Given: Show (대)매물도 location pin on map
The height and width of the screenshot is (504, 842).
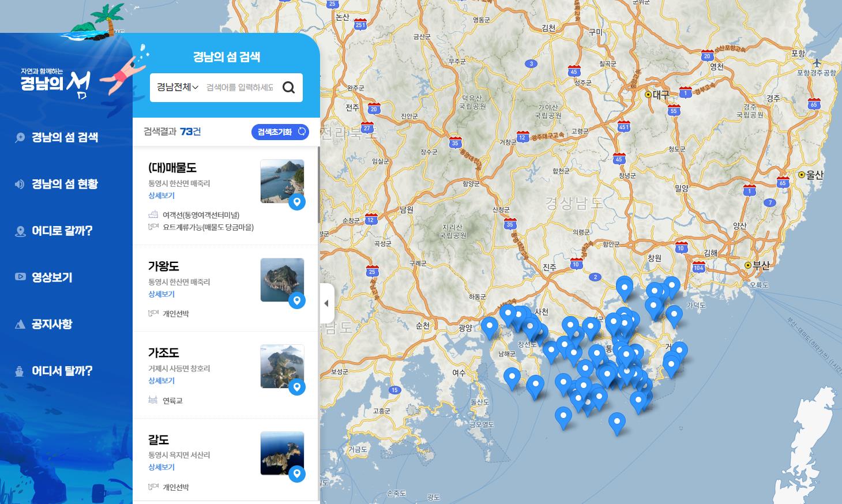Looking at the screenshot, I should click(297, 202).
